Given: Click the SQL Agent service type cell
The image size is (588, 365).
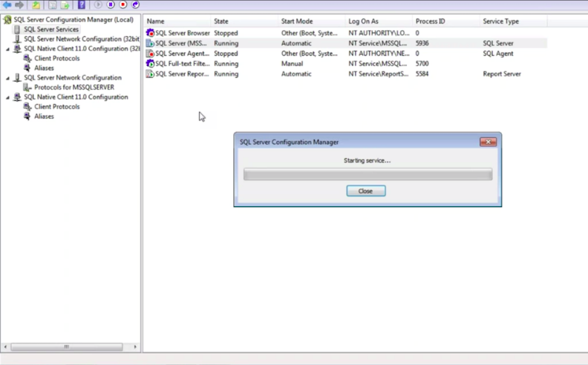Looking at the screenshot, I should (498, 53).
